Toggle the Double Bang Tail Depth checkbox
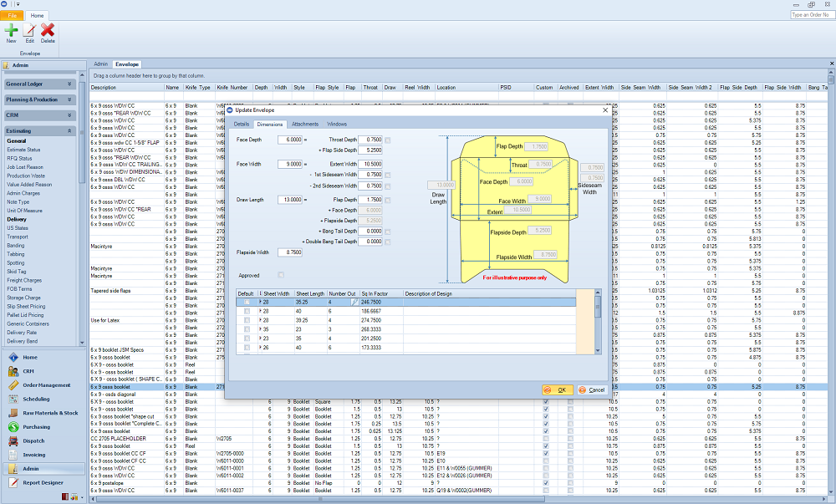Screen dimensions: 836x504 click(x=388, y=242)
